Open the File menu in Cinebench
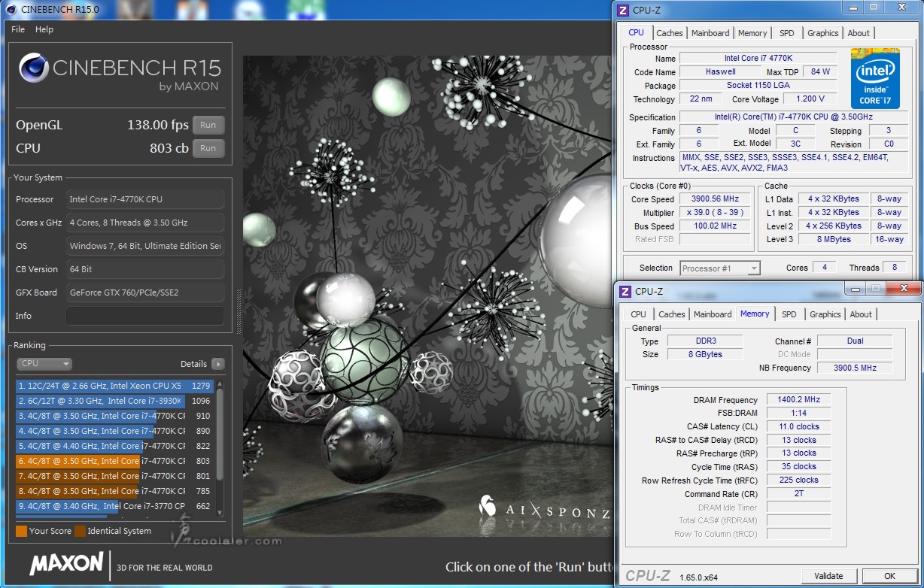 (x=18, y=29)
